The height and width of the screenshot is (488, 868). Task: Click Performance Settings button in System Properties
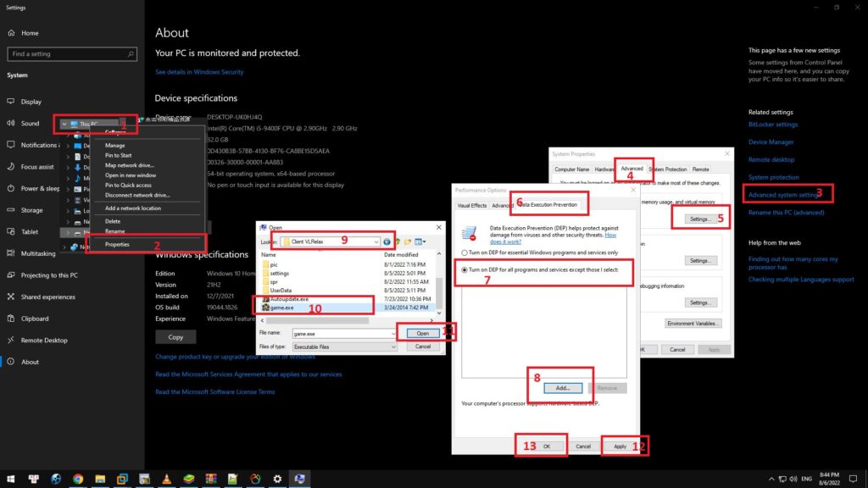click(x=700, y=219)
